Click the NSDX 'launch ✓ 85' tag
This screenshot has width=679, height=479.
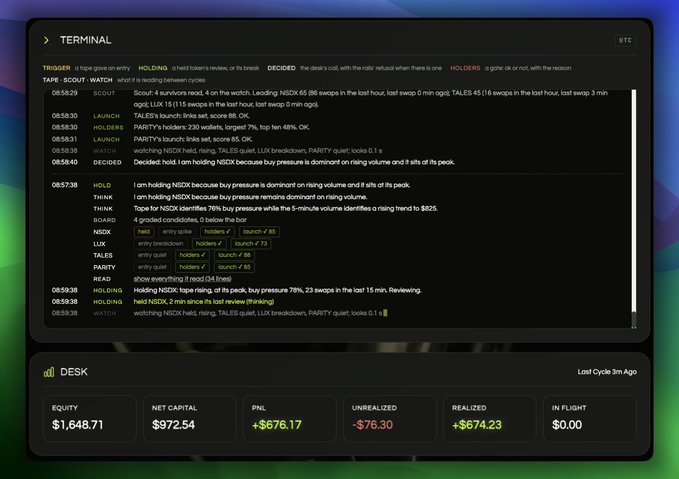[259, 232]
